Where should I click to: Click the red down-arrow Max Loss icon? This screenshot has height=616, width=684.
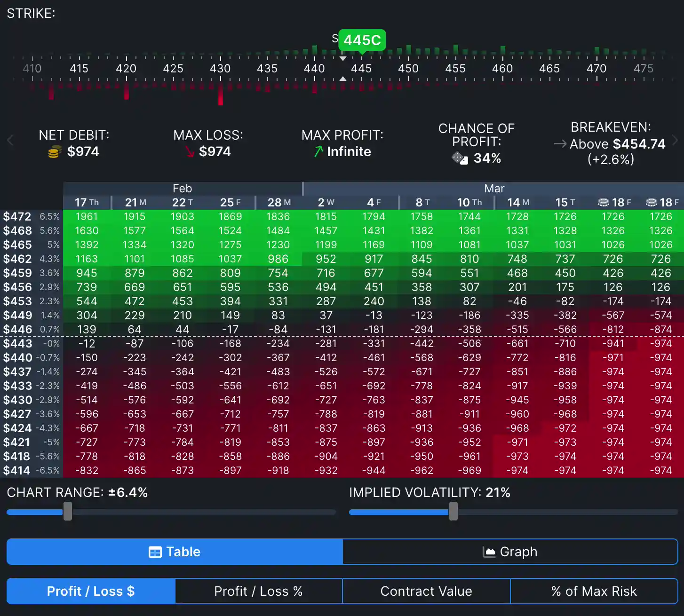click(190, 151)
